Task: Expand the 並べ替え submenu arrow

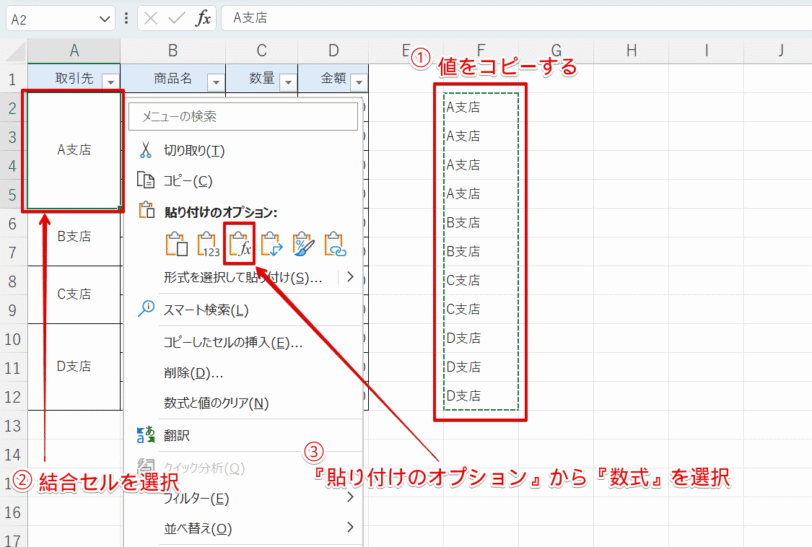Action: (350, 527)
